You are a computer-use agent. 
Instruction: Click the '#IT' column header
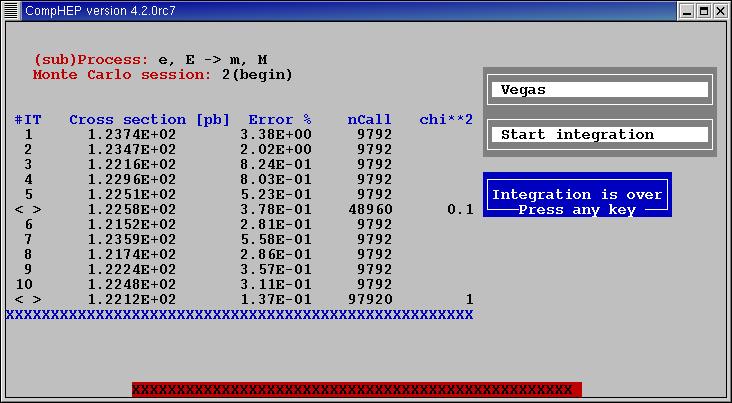pos(28,120)
